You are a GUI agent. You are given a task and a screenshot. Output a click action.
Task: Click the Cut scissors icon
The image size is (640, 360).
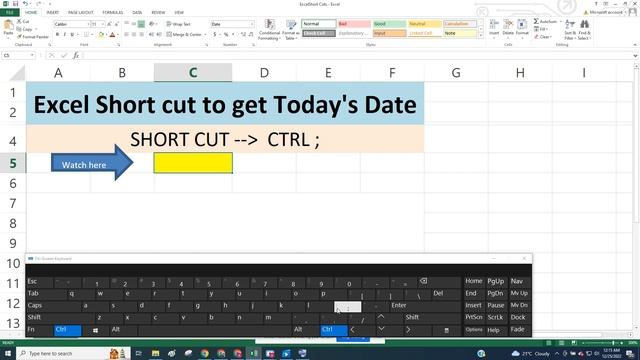[x=19, y=21]
